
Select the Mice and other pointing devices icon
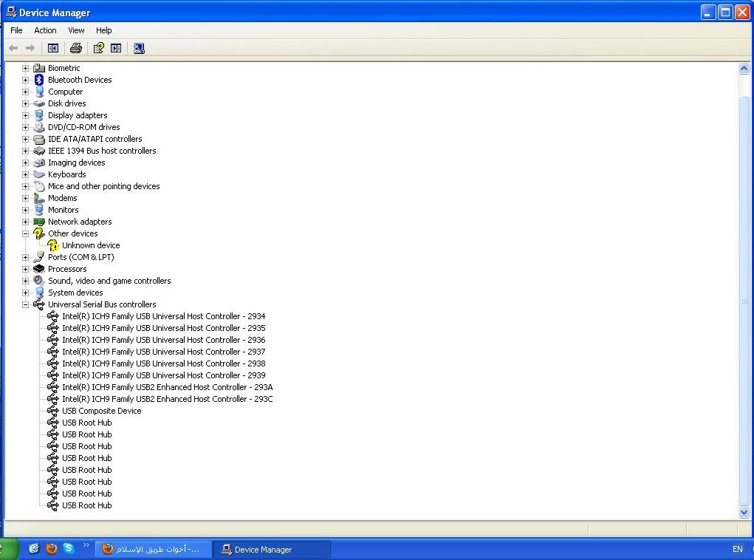click(x=39, y=186)
